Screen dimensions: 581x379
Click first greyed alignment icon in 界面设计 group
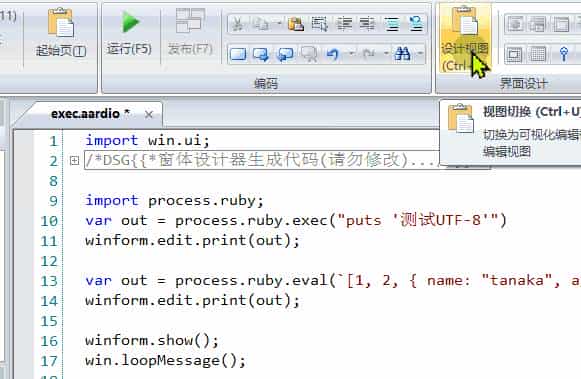pyautogui.click(x=515, y=24)
